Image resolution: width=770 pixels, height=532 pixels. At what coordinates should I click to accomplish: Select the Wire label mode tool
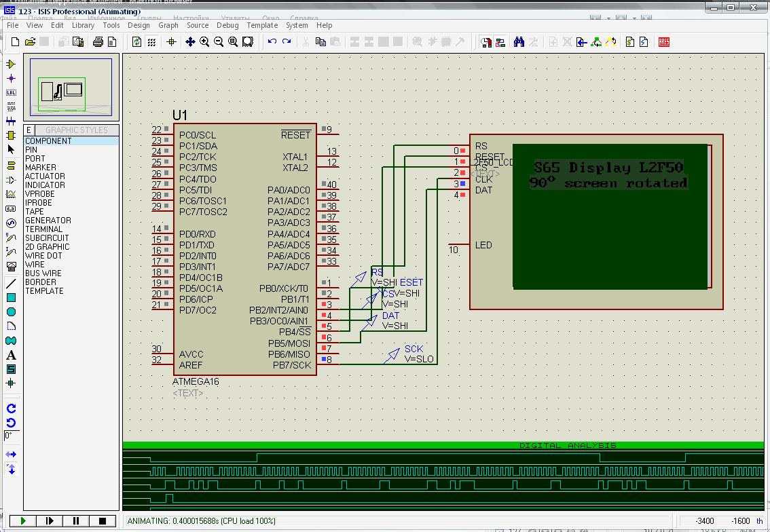click(11, 93)
